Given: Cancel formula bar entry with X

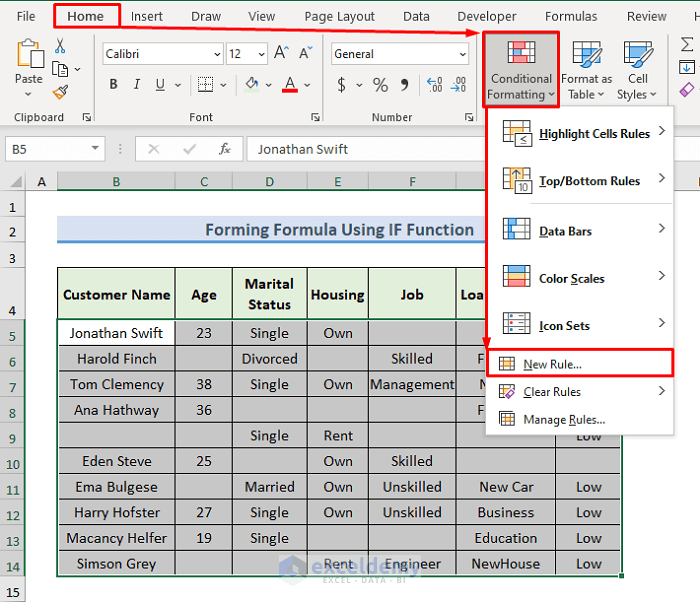Looking at the screenshot, I should (154, 149).
